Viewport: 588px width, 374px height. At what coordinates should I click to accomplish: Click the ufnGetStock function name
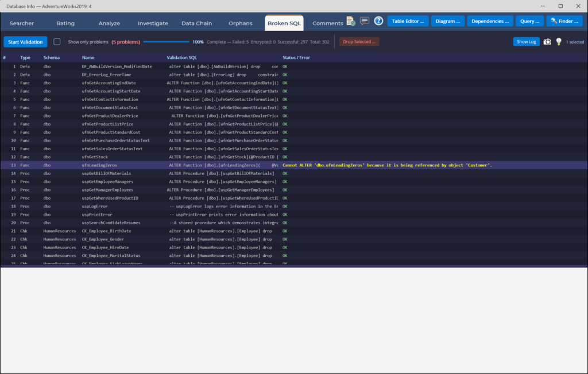[x=95, y=157]
